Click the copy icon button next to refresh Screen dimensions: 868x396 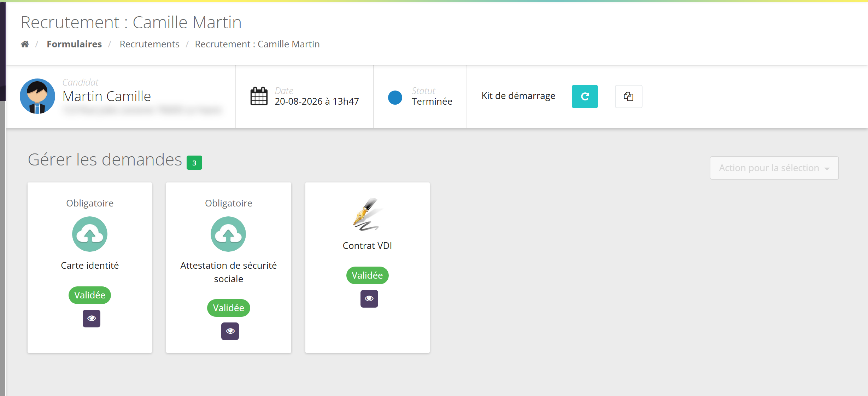coord(628,97)
